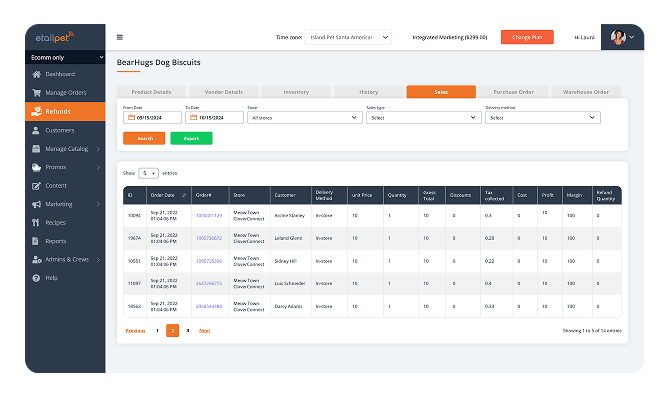
Task: Open Sidney Hill's order number link
Action: point(209,261)
